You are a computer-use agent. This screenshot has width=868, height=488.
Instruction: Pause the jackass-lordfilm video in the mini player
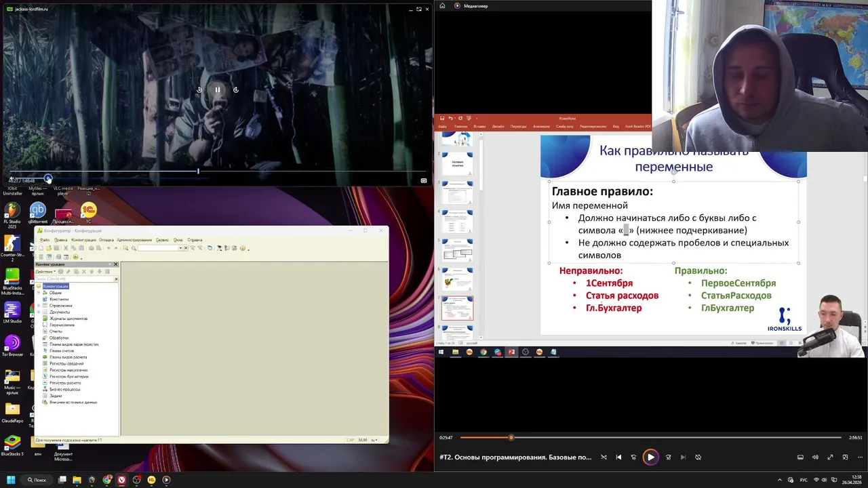pyautogui.click(x=217, y=89)
